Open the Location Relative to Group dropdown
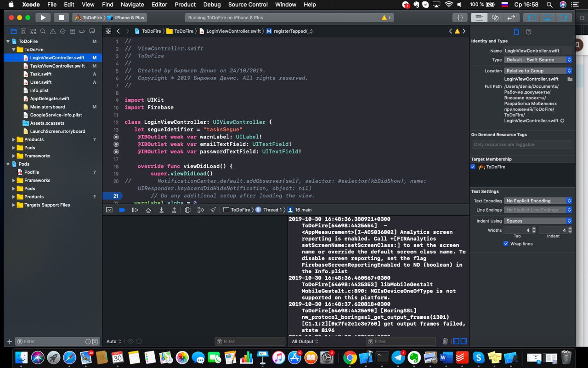This screenshot has height=368, width=588. (538, 71)
